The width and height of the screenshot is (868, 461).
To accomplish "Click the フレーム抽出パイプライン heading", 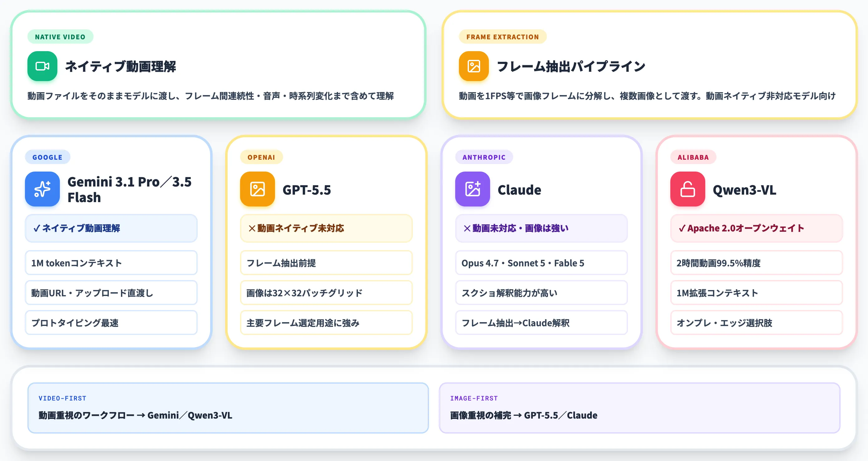I will [571, 66].
